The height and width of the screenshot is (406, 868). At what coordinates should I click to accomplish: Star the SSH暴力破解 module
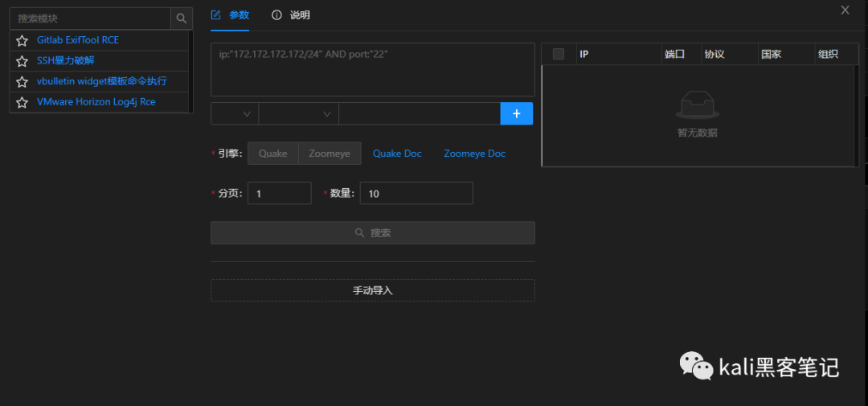click(x=23, y=61)
